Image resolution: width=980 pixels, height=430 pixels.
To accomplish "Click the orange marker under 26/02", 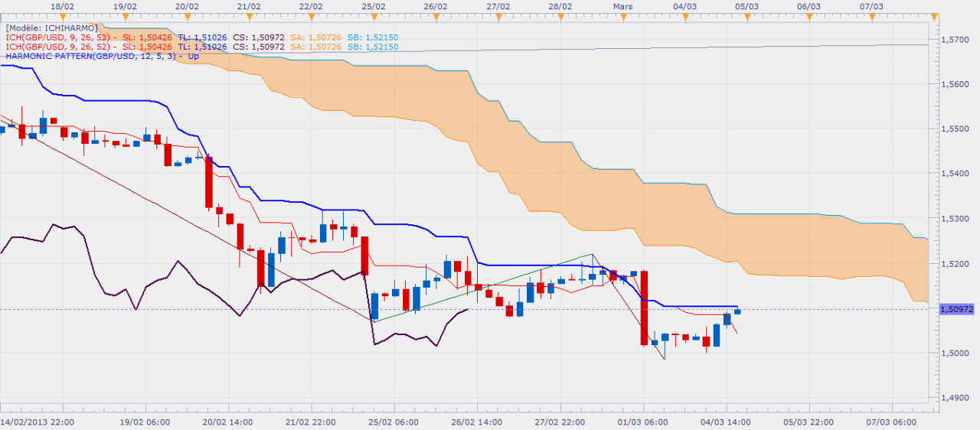I will coord(435,15).
